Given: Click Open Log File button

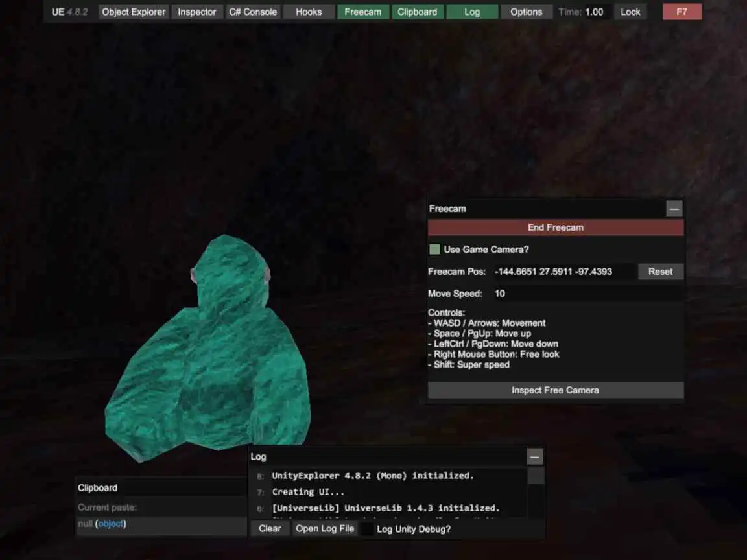Looking at the screenshot, I should (325, 529).
